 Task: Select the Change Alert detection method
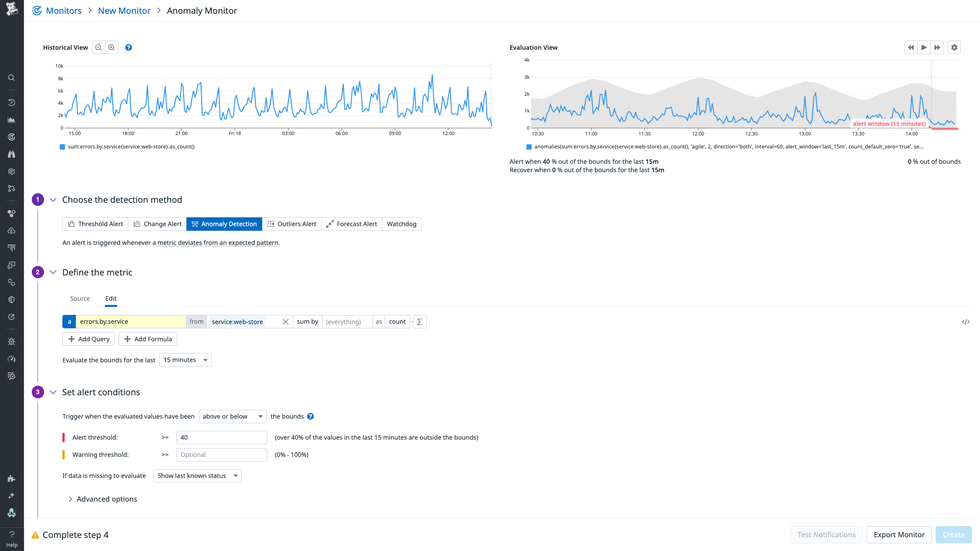point(157,224)
